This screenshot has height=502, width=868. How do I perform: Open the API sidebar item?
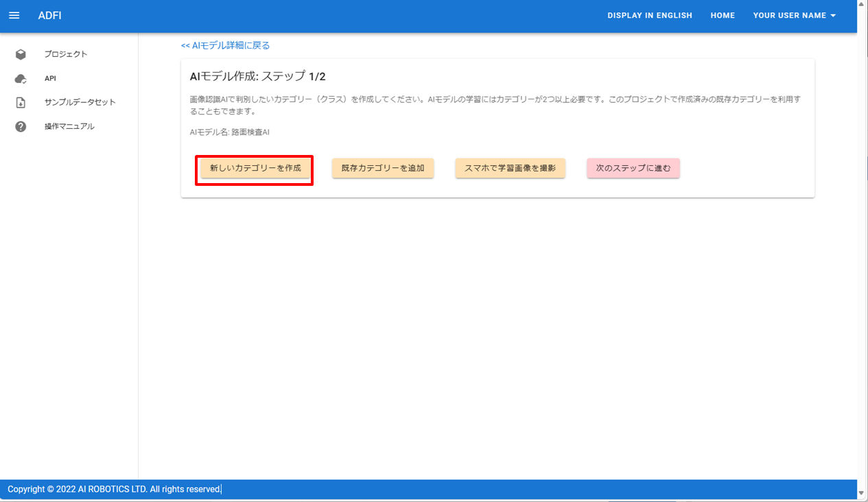tap(69, 78)
